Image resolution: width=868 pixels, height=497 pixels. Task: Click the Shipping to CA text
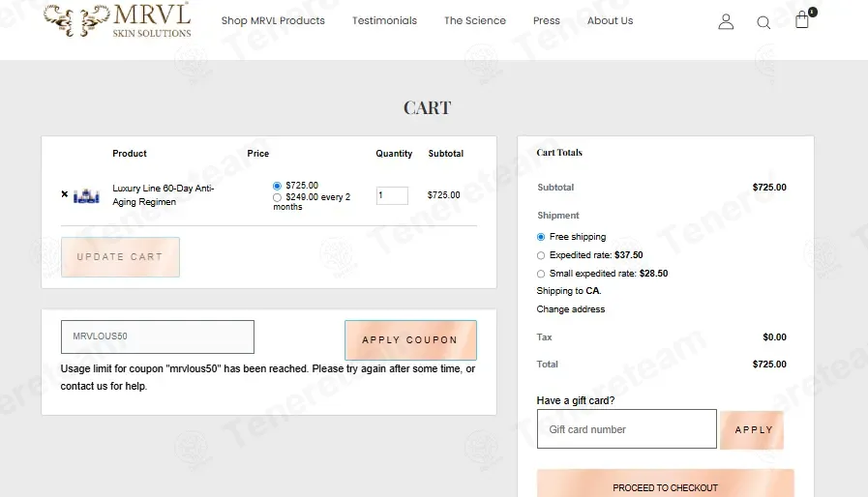point(569,291)
